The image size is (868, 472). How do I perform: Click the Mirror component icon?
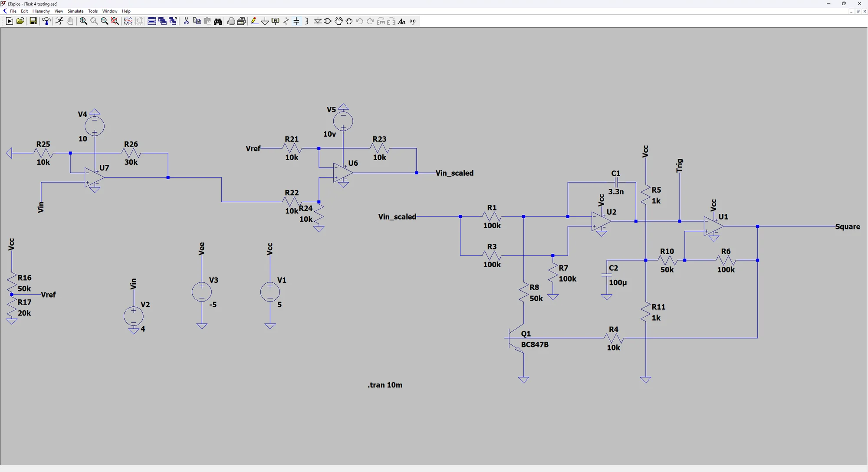(391, 21)
